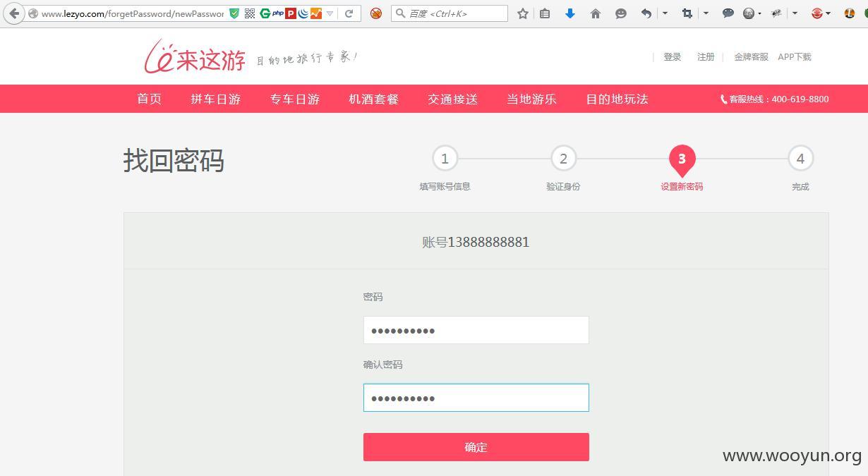This screenshot has width=868, height=476.
Task: Click the undo arrow toolbar icon
Action: 646,13
